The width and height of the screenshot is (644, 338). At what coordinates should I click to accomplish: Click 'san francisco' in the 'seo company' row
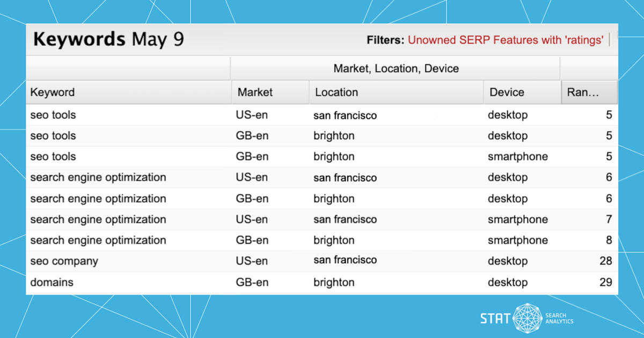click(x=345, y=261)
